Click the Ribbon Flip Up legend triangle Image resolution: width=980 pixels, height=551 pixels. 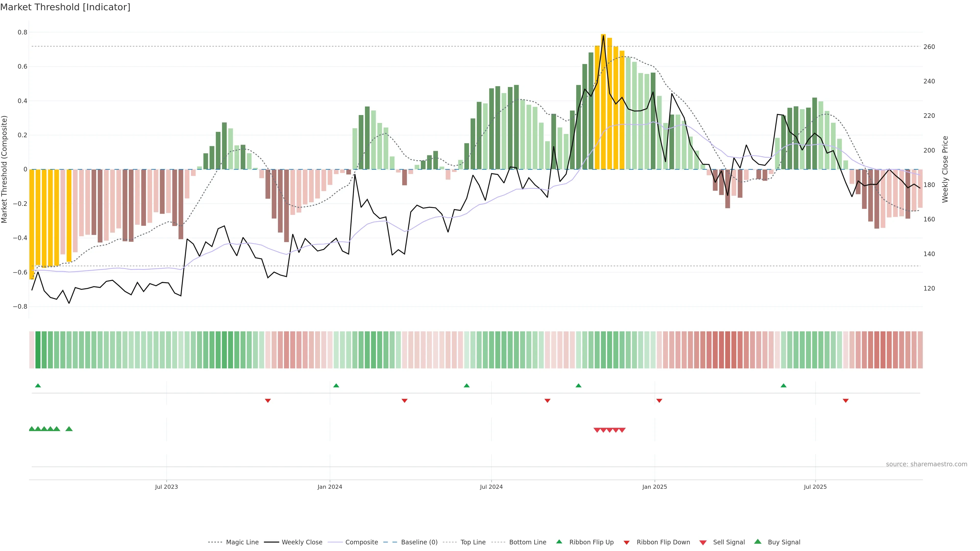tap(559, 542)
